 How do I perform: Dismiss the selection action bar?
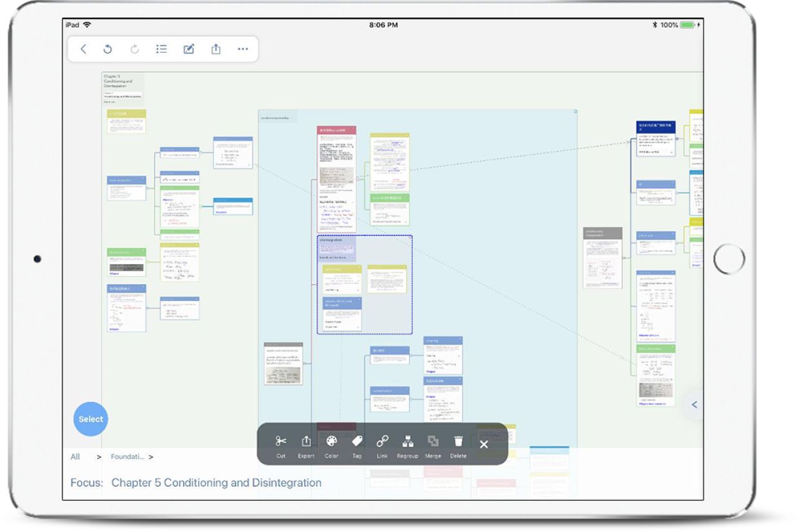pyautogui.click(x=484, y=444)
